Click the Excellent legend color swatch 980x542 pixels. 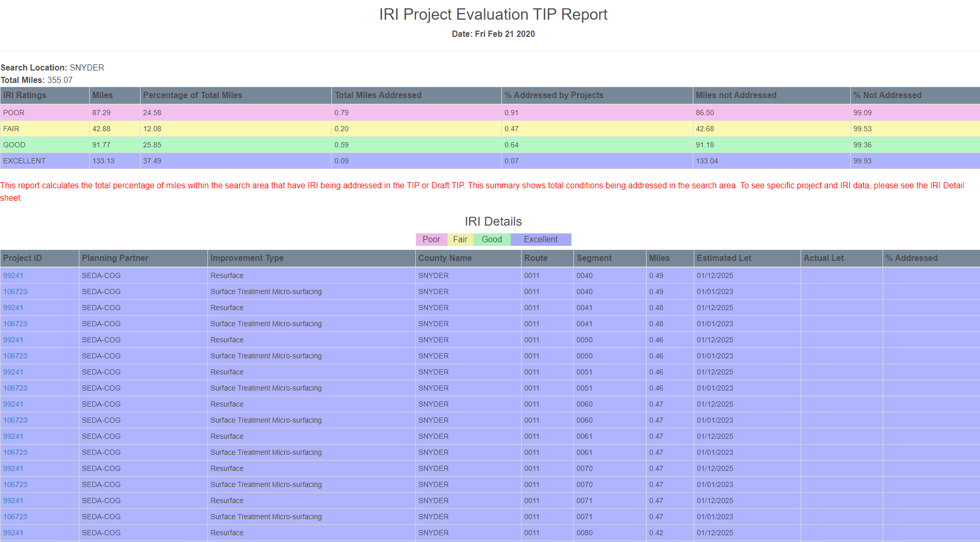541,239
